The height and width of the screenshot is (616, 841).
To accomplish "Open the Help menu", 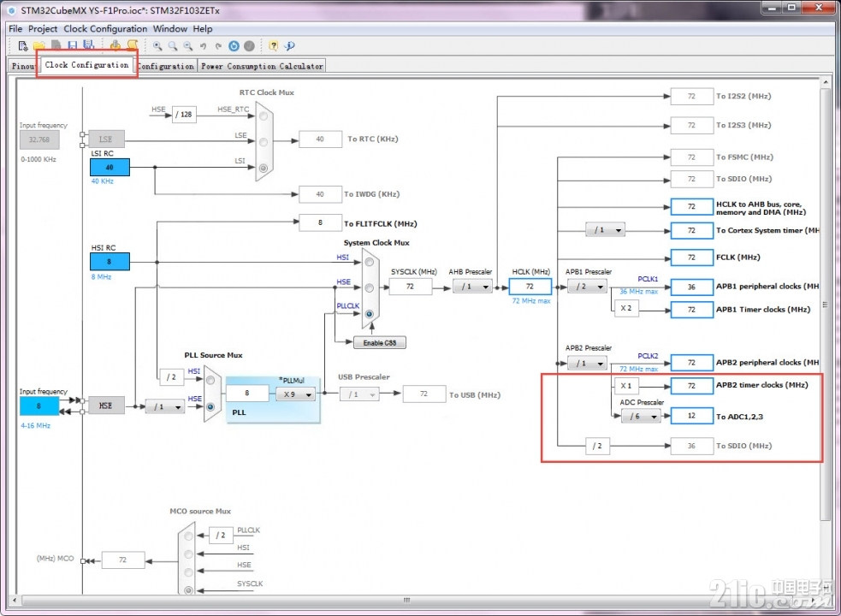I will pyautogui.click(x=203, y=29).
